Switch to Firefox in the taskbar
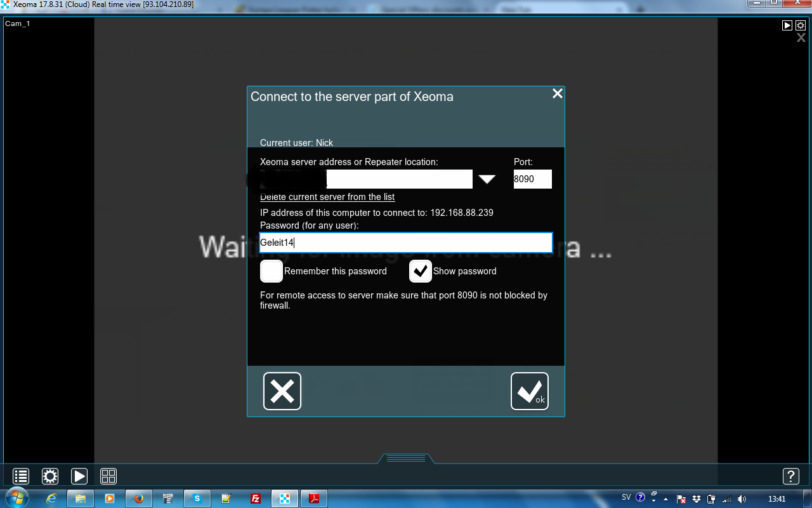The height and width of the screenshot is (508, 812). click(x=139, y=498)
